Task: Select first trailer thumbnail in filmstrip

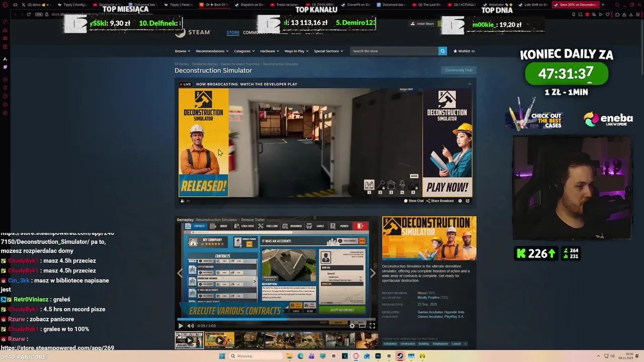Action: click(x=189, y=340)
